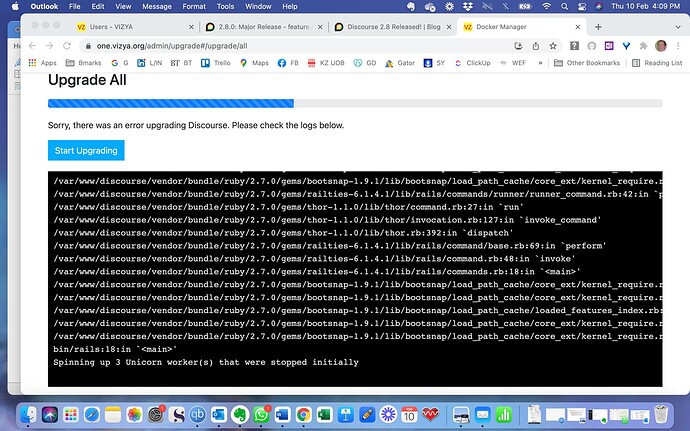Open the Gator bookmark

click(x=400, y=63)
